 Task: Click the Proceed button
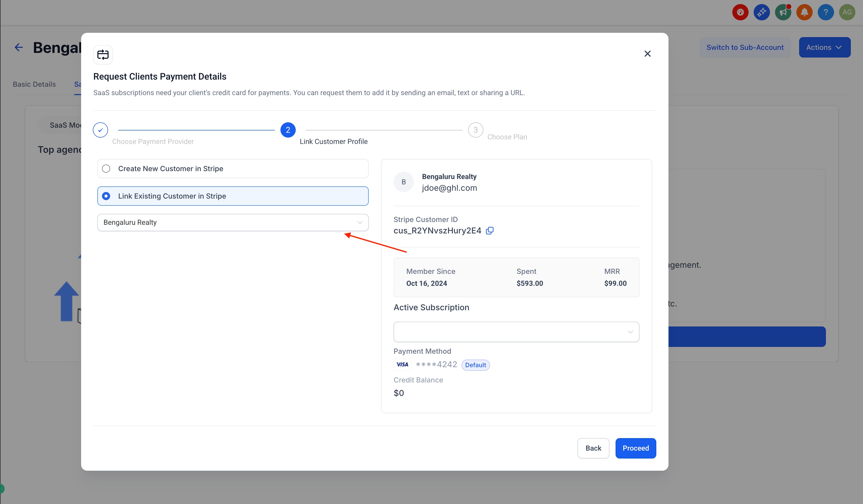tap(635, 448)
